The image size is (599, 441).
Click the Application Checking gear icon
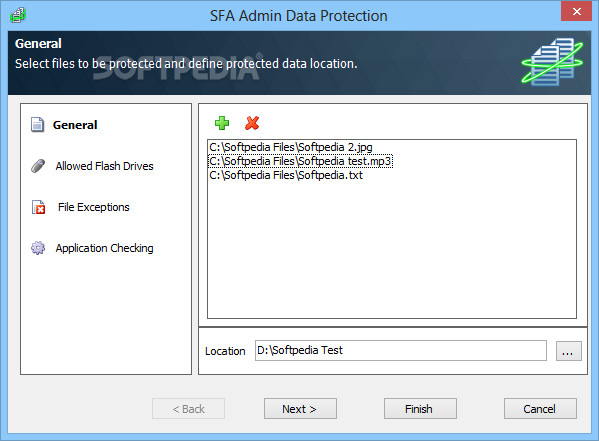[x=38, y=248]
